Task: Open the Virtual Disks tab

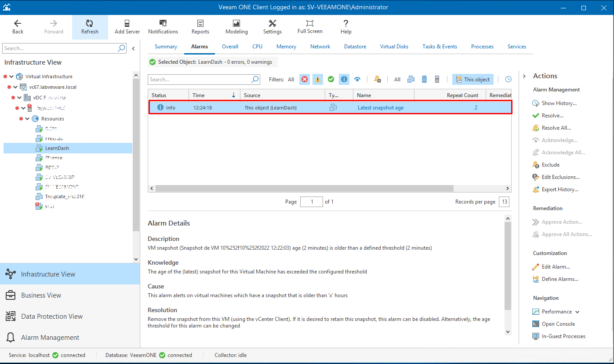Action: click(394, 47)
